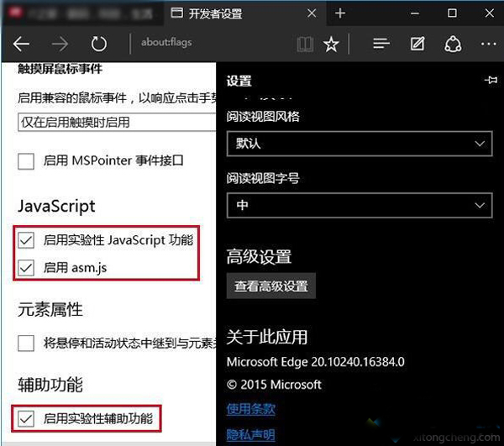Go back with the back arrow
Screen dimensions: 504x446
click(x=21, y=44)
